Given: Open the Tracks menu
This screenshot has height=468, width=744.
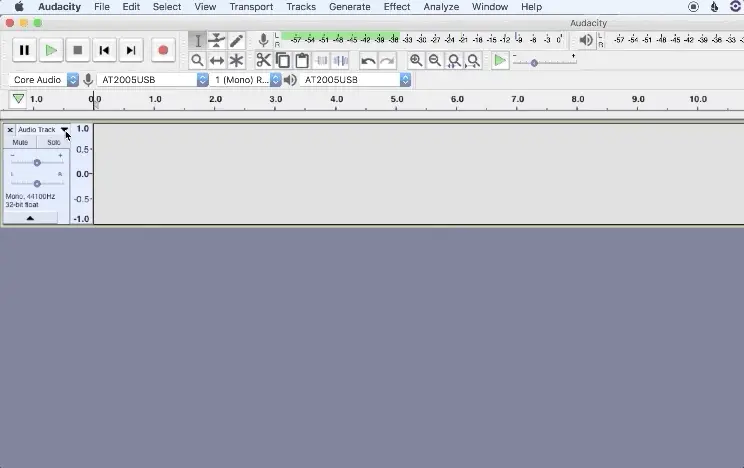Looking at the screenshot, I should [x=301, y=7].
